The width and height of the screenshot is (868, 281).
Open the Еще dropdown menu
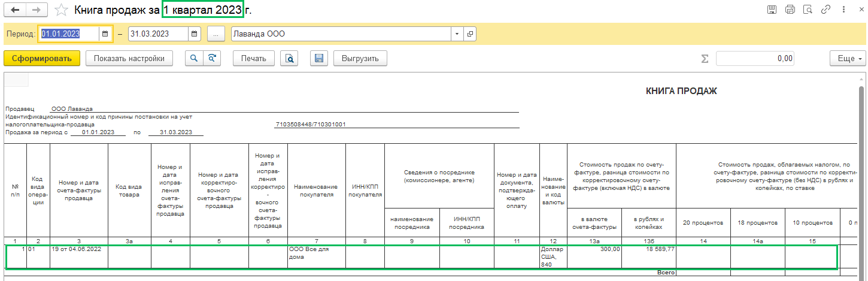tap(848, 58)
